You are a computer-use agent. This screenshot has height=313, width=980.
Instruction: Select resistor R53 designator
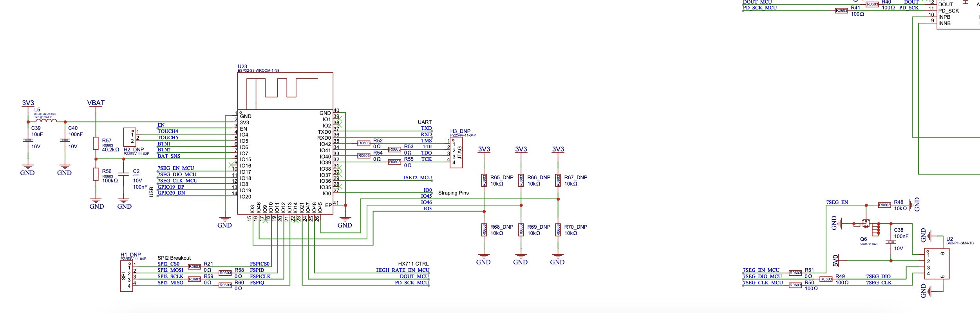pos(409,147)
